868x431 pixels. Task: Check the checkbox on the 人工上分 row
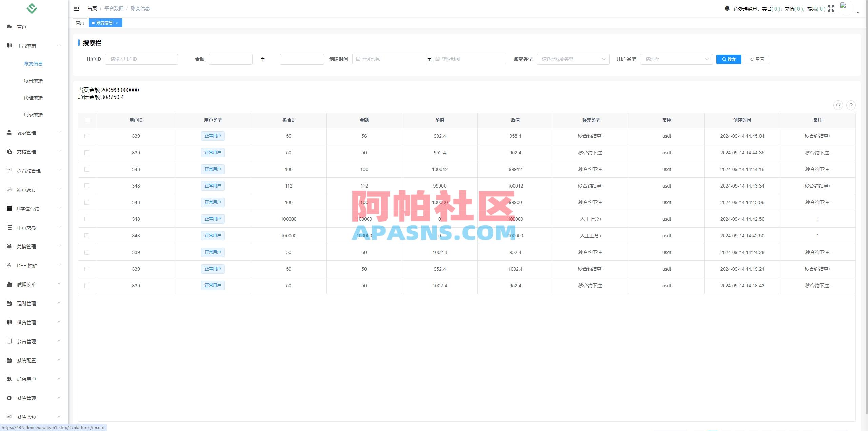point(87,219)
